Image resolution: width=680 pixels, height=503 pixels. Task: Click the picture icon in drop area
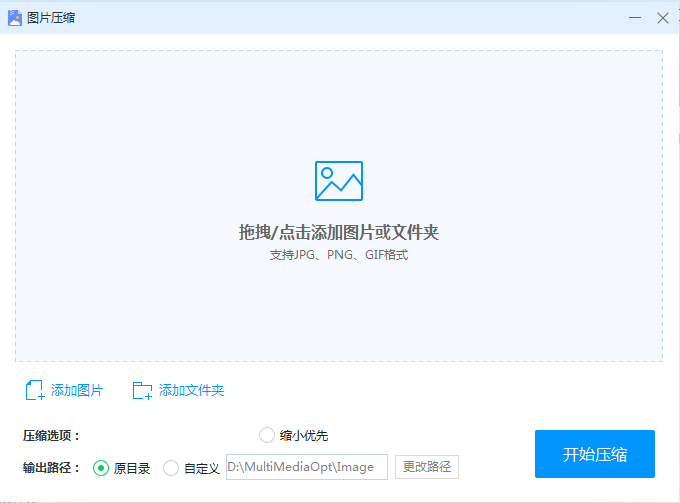click(x=339, y=181)
